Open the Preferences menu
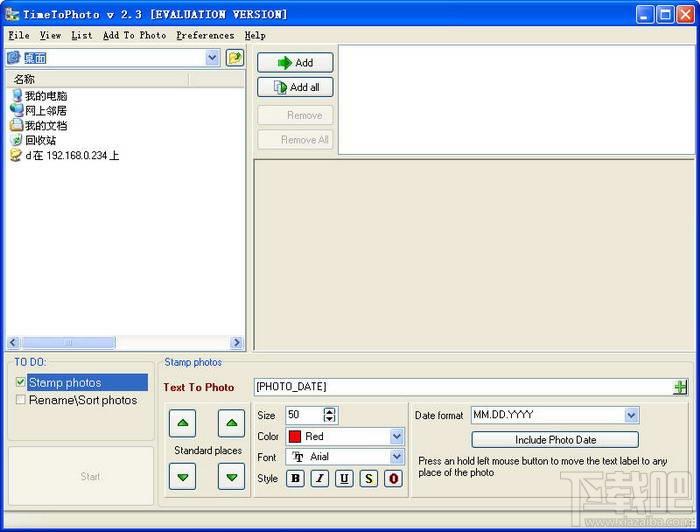 pyautogui.click(x=205, y=35)
